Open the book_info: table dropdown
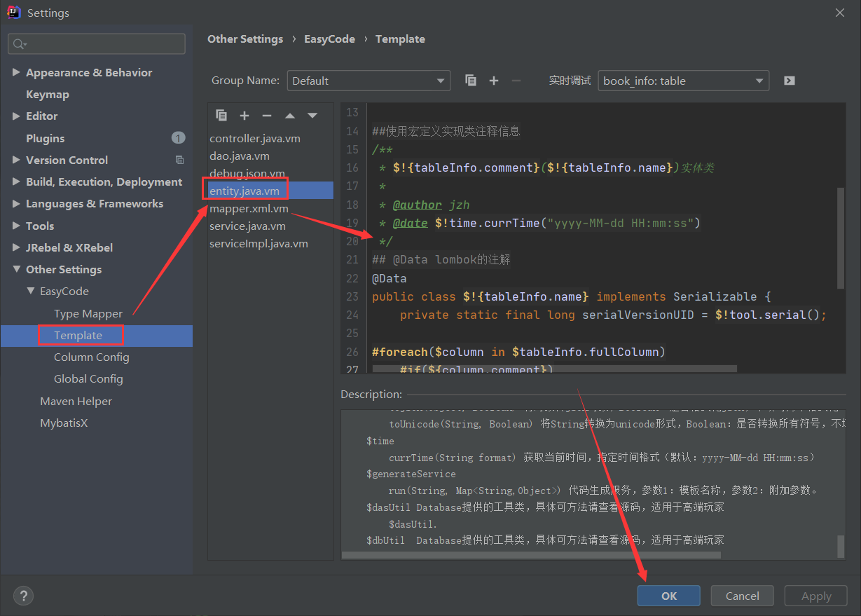 (x=683, y=81)
